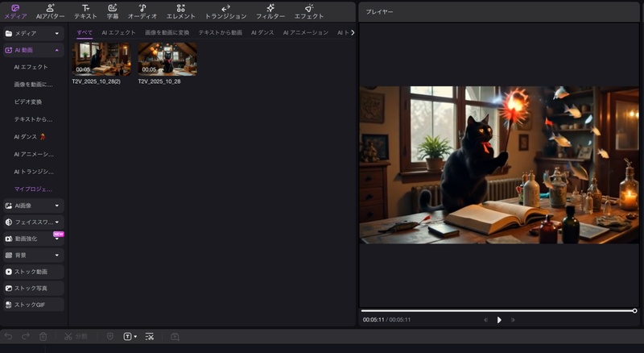Click the player video preview

tap(499, 164)
